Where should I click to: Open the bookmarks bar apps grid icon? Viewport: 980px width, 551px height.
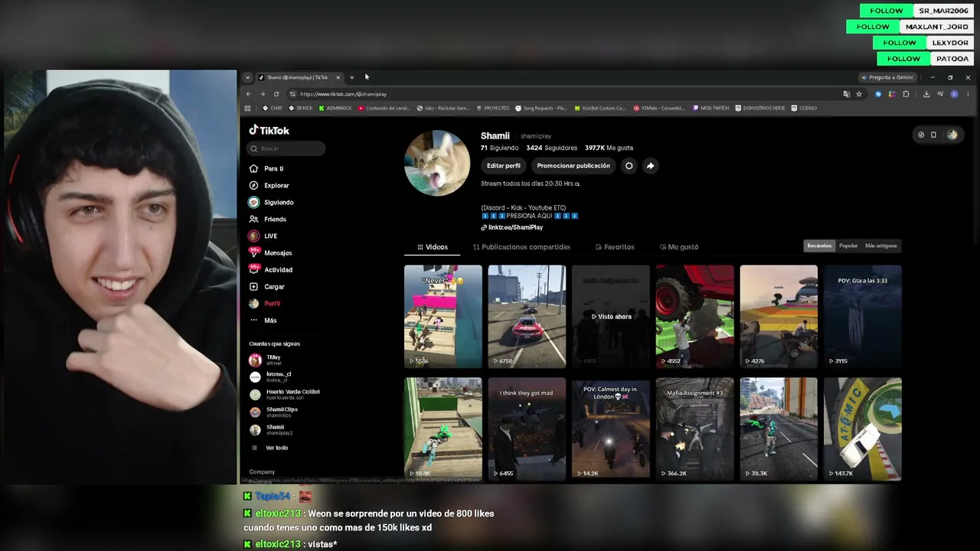coord(247,108)
